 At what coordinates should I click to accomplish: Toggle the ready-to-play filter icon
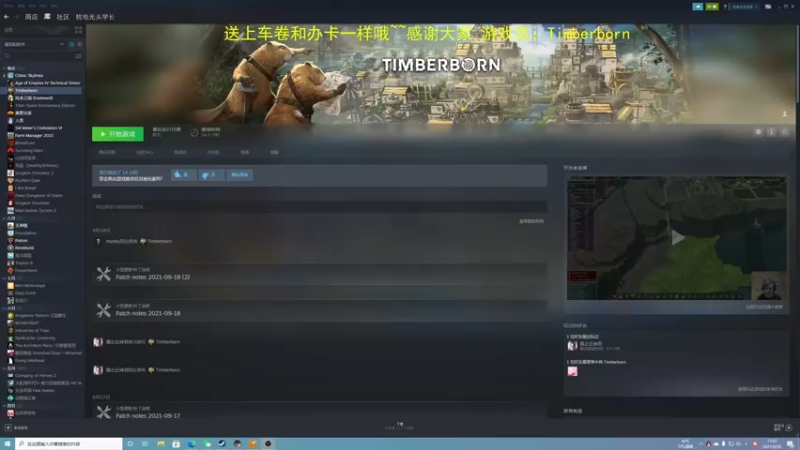click(x=80, y=44)
